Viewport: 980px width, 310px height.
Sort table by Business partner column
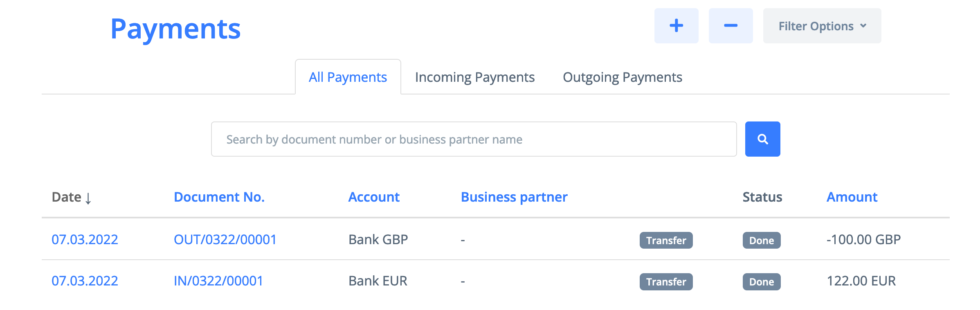514,197
